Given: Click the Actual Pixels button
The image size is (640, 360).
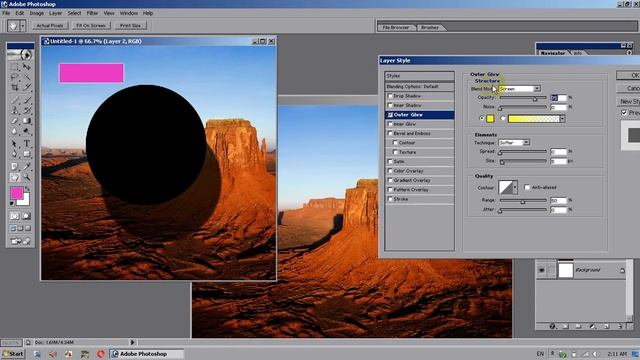Looking at the screenshot, I should coord(50,25).
